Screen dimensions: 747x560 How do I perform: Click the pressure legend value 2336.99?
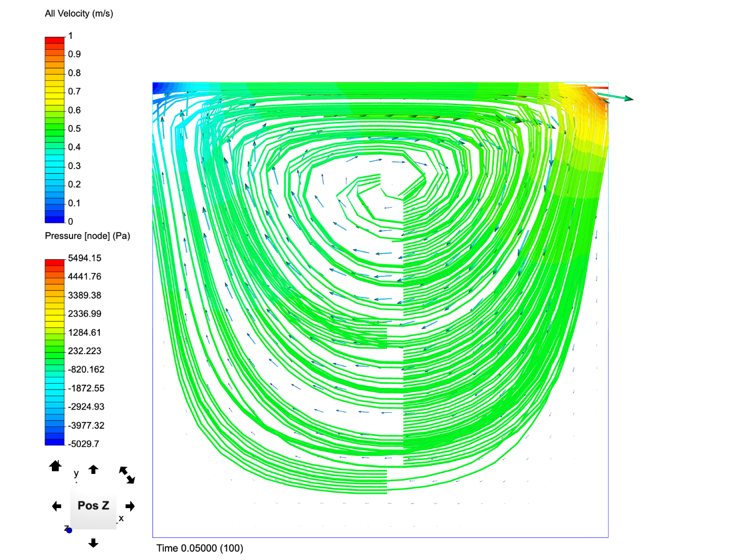pos(85,314)
